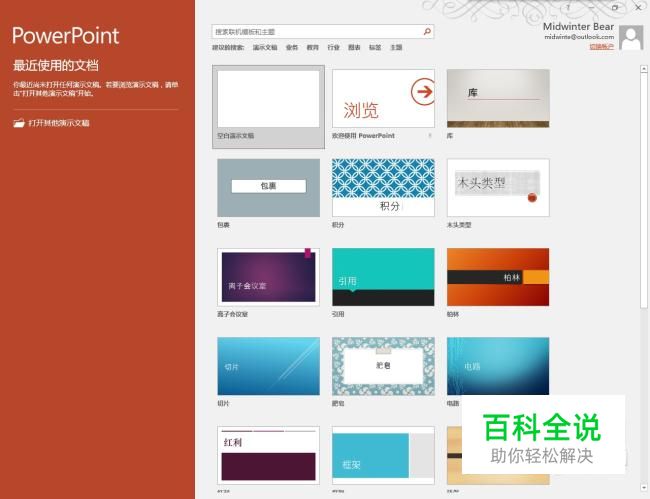
Task: Select the 红利 maroon template
Action: pos(269,455)
